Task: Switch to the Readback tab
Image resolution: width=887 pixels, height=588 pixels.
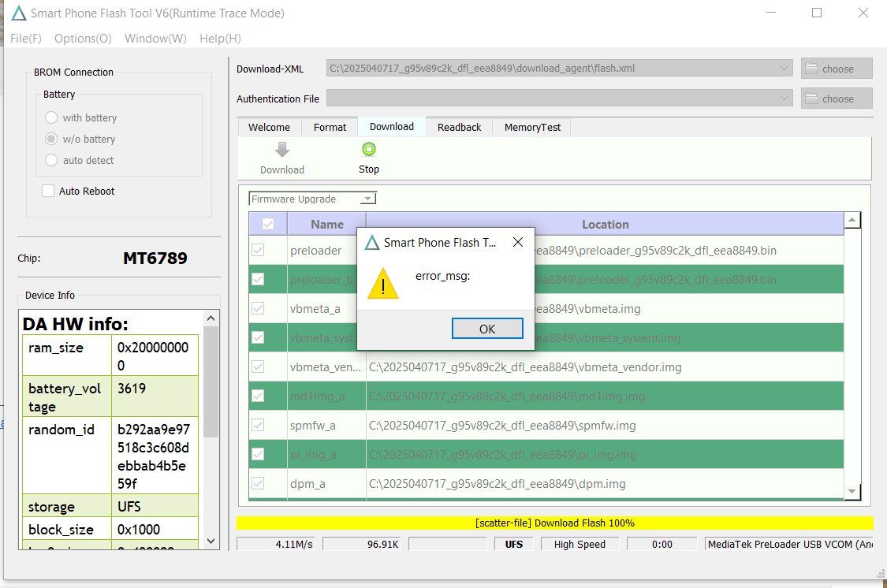Action: click(x=460, y=127)
